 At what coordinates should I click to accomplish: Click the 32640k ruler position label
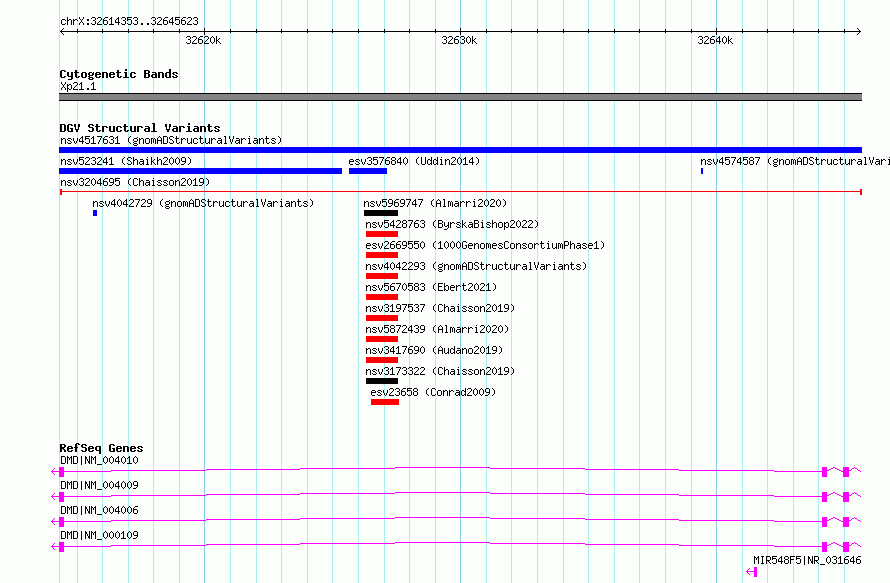[x=715, y=41]
